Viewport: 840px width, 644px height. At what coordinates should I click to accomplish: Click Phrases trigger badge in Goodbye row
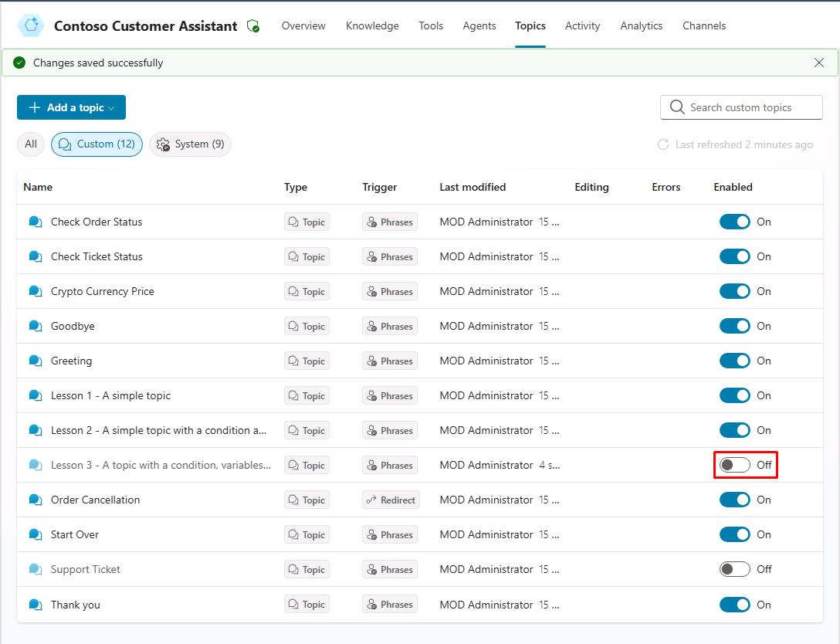[390, 327]
